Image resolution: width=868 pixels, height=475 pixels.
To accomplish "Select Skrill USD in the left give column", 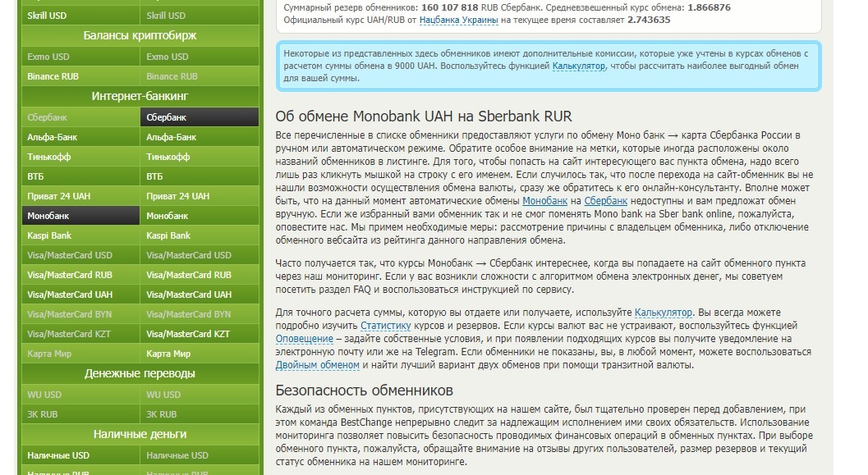I will tap(80, 16).
